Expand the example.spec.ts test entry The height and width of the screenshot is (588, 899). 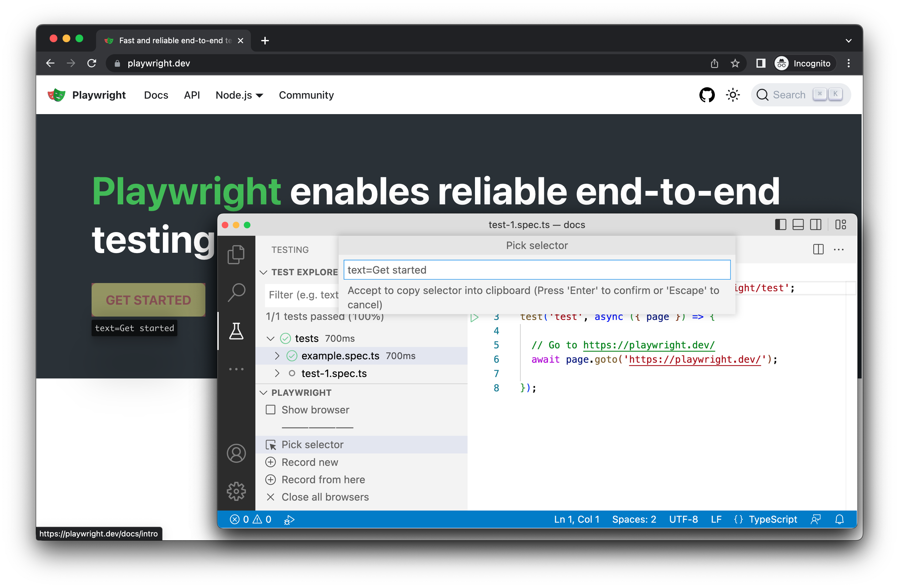click(277, 355)
